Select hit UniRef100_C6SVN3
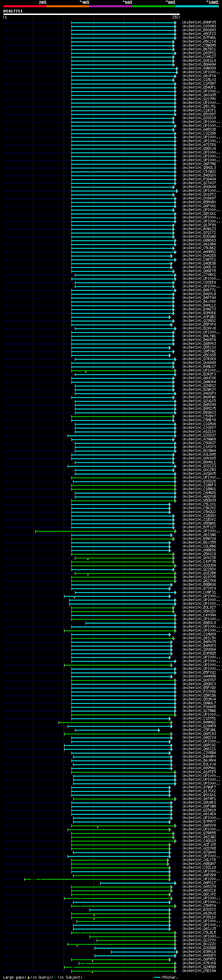Screen dimensions: 222x980 199,26
